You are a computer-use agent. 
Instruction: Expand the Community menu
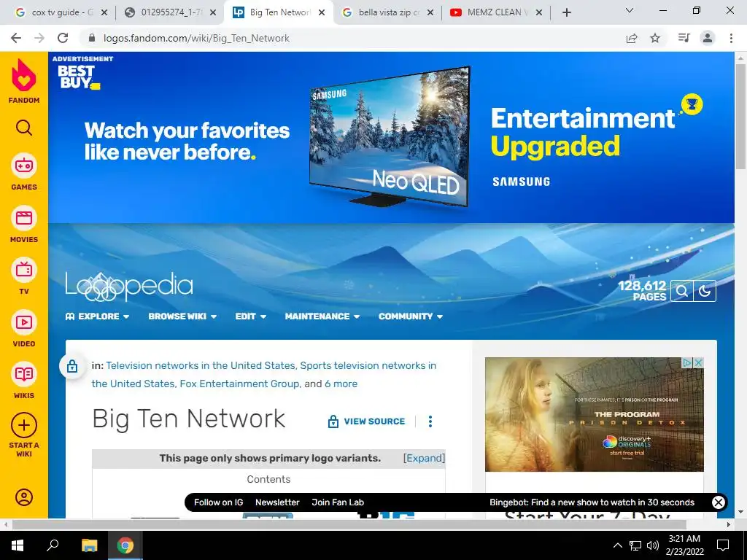[x=411, y=316]
